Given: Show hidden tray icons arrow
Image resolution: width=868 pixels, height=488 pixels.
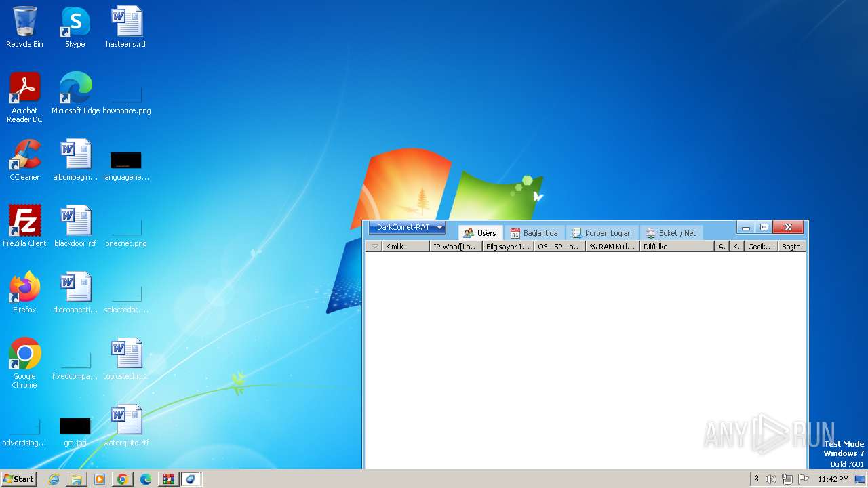Looking at the screenshot, I should [x=756, y=479].
